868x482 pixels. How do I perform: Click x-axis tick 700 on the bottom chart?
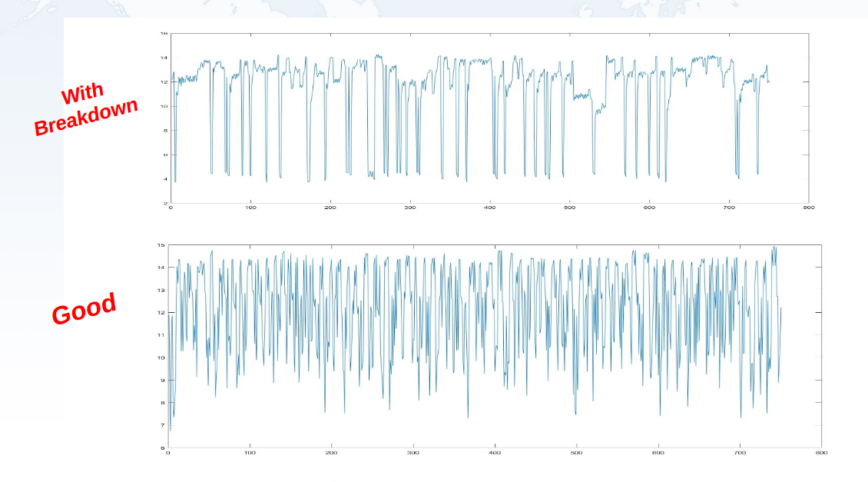coord(740,453)
